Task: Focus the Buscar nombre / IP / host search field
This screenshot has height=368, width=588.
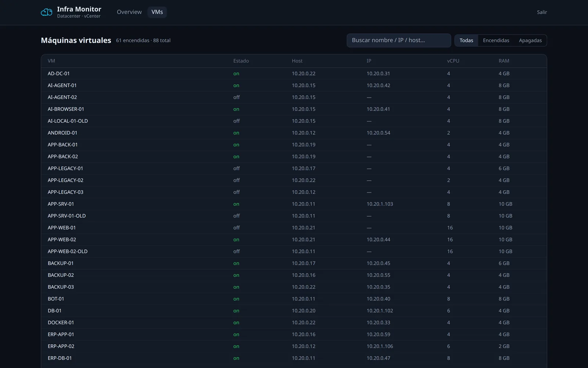Action: 399,40
